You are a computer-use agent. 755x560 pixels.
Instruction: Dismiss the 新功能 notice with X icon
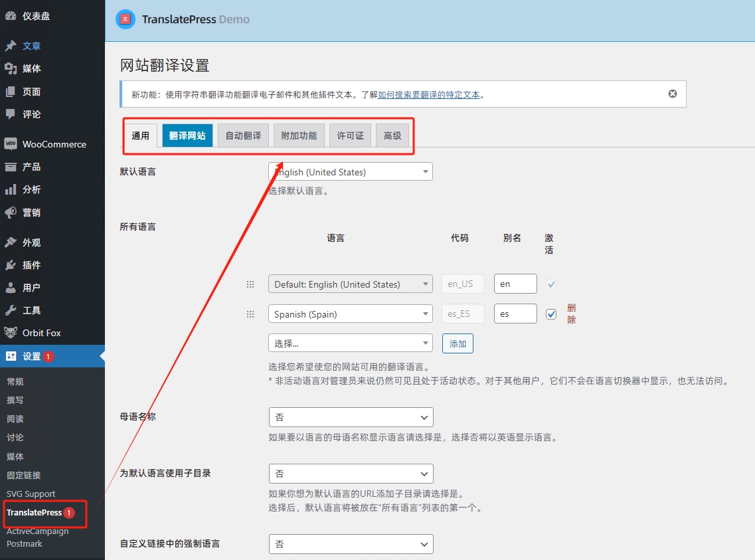(673, 94)
